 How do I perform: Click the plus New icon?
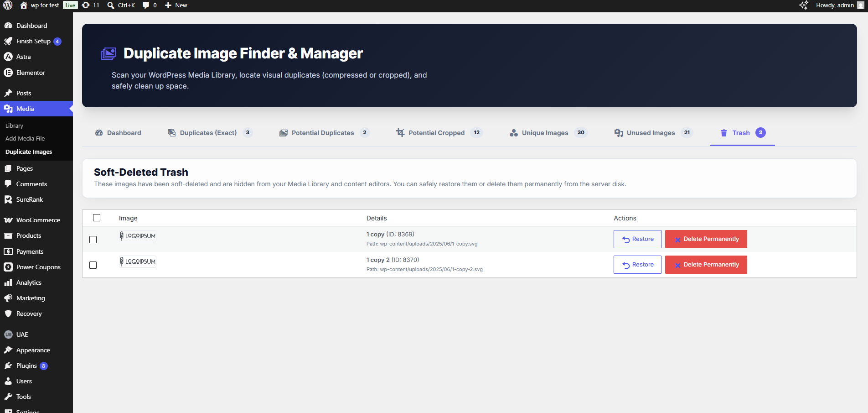(x=168, y=5)
